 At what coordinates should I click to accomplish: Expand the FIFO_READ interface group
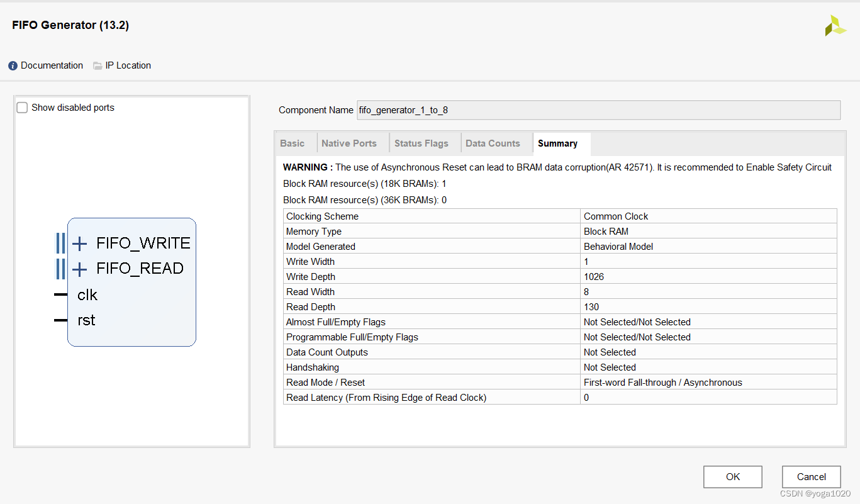coord(80,268)
